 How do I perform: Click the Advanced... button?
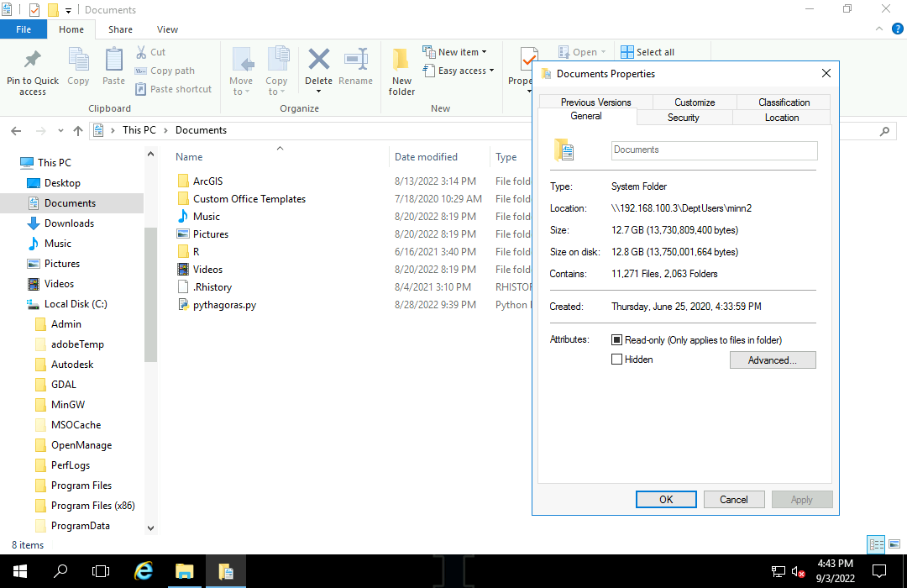coord(772,360)
